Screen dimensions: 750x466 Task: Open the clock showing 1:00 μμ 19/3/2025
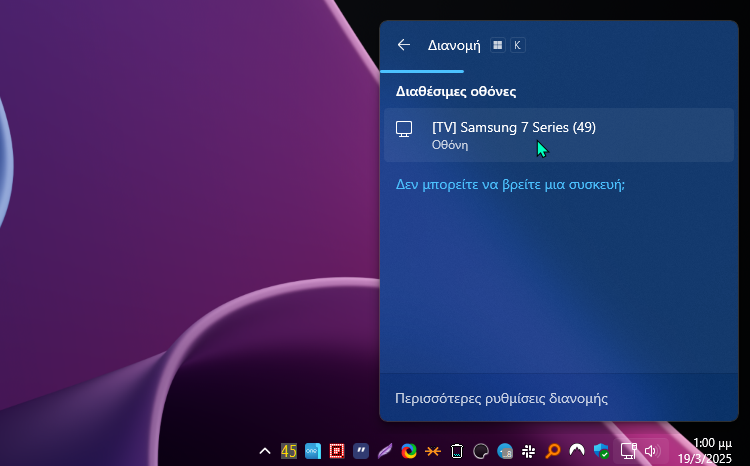point(705,451)
